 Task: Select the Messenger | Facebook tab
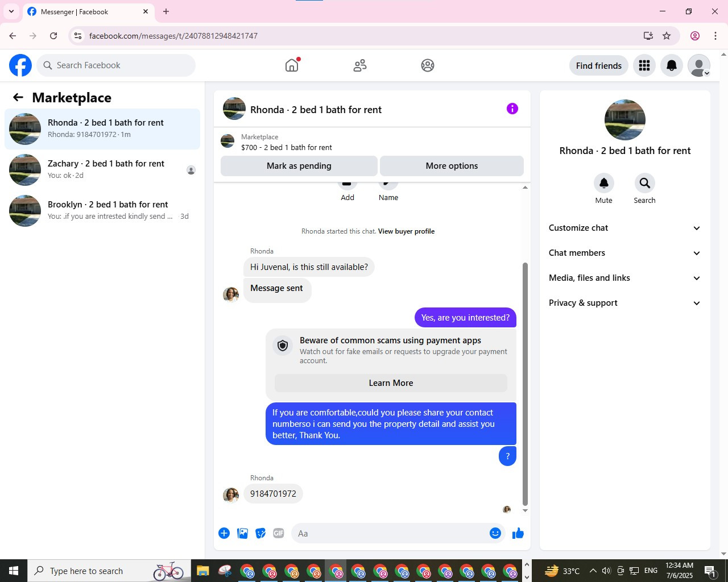88,11
